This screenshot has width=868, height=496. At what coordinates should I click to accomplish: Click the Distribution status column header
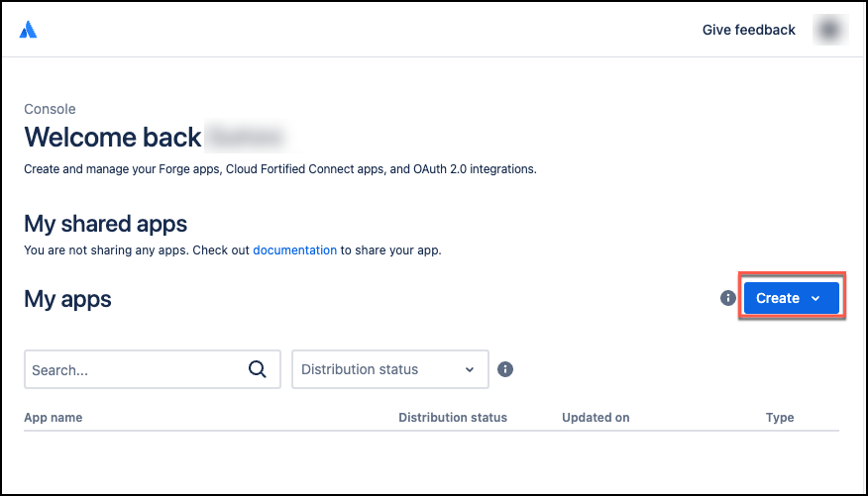pyautogui.click(x=453, y=418)
